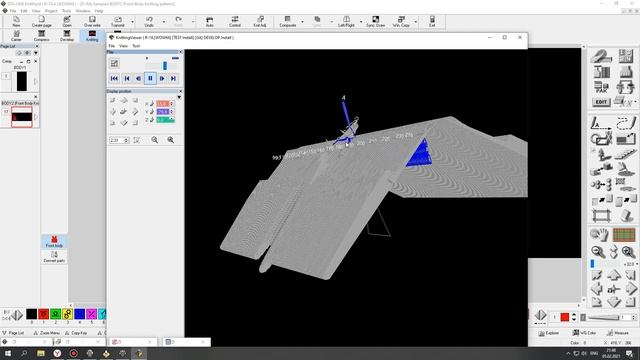Click the play settings icon in Play panel
The width and height of the screenshot is (640, 360).
point(114,63)
